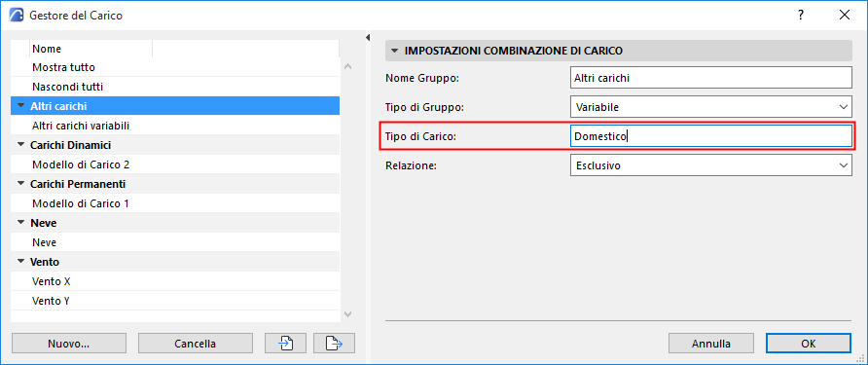Viewport: 868px width, 365px height.
Task: Open the help question mark button
Action: (x=801, y=16)
